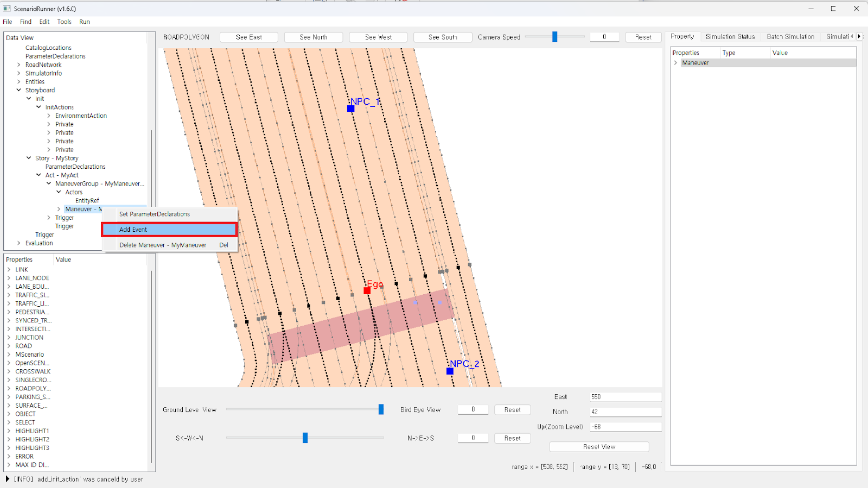
Task: Select the blue NPC_2 marker on map
Action: click(450, 371)
